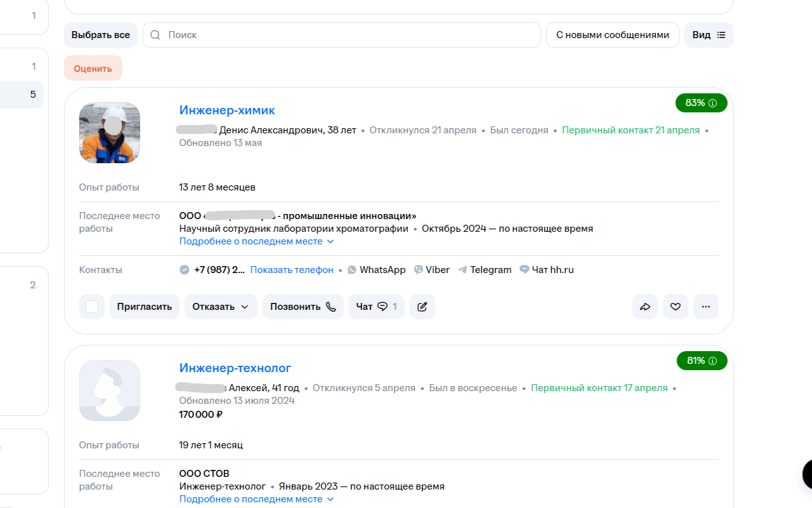Click Денис's profile photo thumbnail
Screen dimensions: 812x508
point(110,133)
